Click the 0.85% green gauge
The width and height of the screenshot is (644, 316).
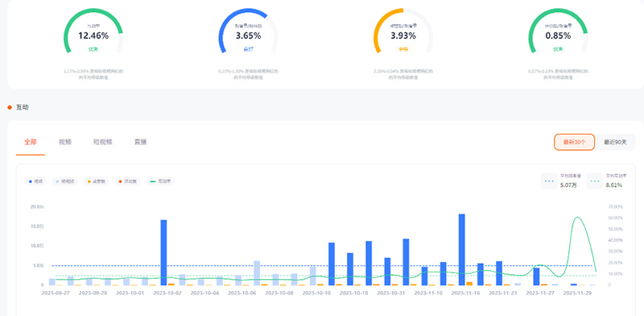tap(558, 32)
